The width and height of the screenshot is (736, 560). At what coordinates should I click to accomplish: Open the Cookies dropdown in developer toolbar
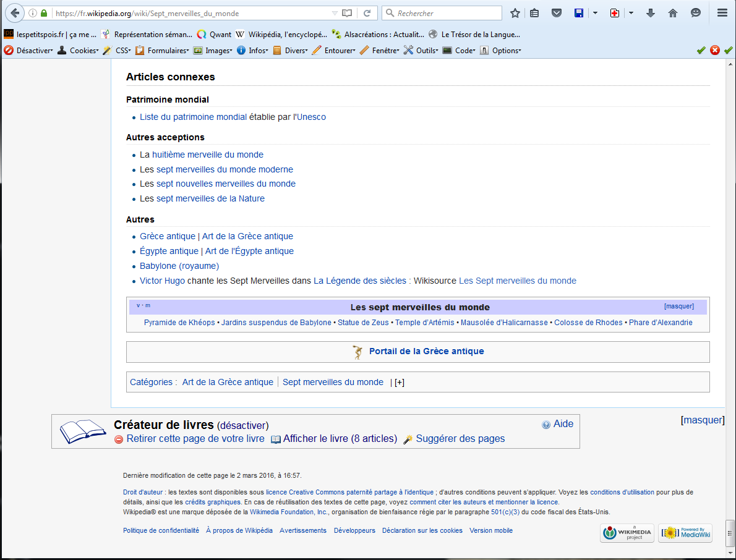coord(78,51)
